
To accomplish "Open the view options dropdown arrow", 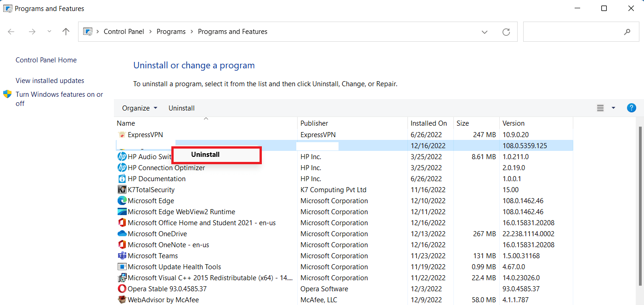I will [x=613, y=108].
